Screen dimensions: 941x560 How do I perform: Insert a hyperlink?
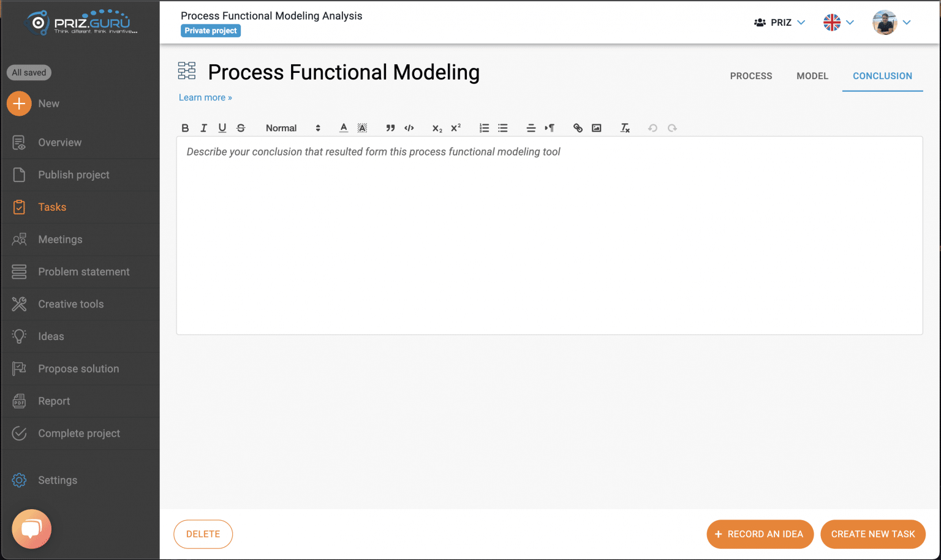click(x=578, y=128)
